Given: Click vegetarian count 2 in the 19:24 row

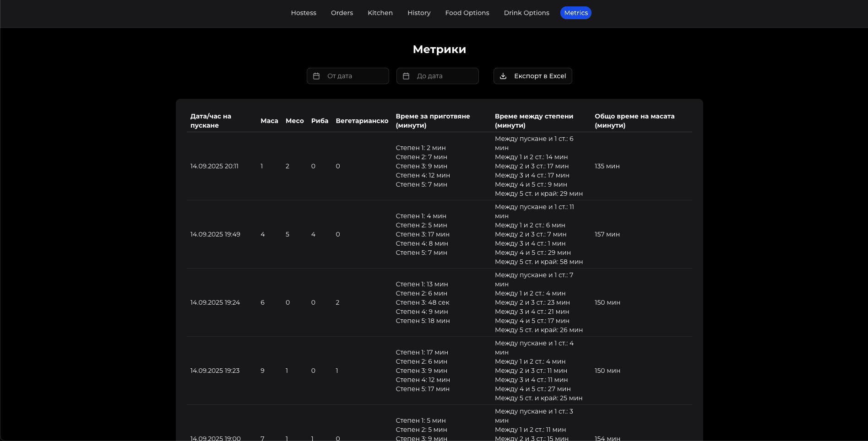Looking at the screenshot, I should 337,302.
